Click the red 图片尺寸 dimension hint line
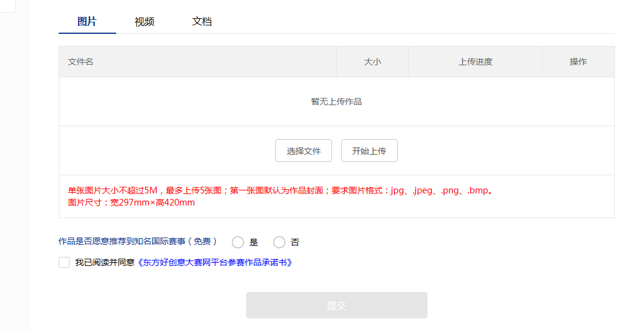 tap(131, 202)
